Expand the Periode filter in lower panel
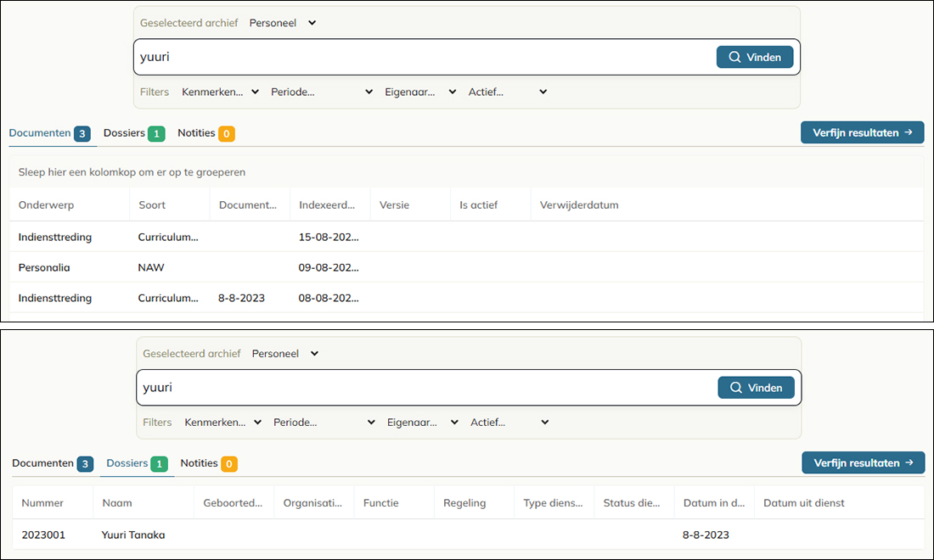Image resolution: width=934 pixels, height=560 pixels. (324, 422)
